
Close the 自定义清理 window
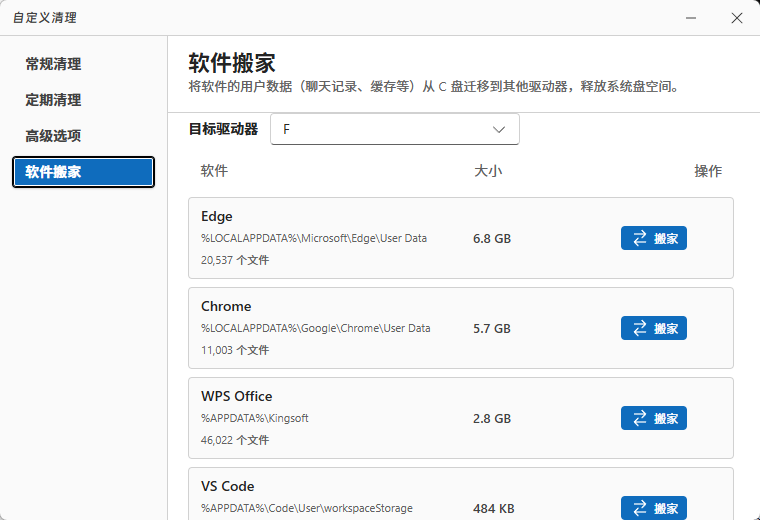click(737, 18)
